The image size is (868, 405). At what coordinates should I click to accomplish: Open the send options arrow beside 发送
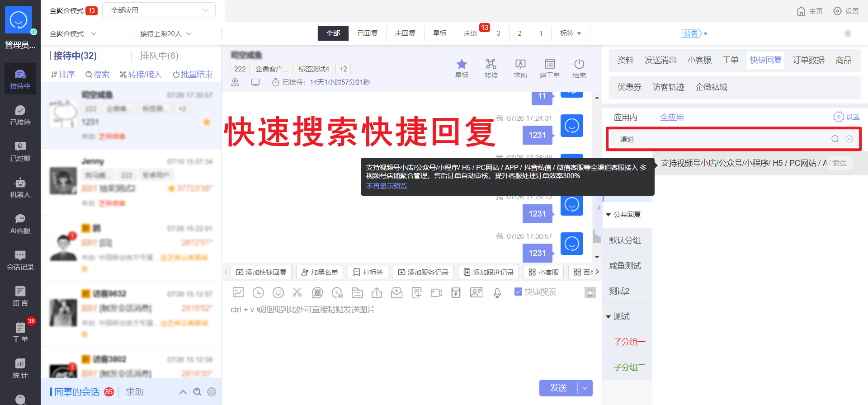(585, 388)
